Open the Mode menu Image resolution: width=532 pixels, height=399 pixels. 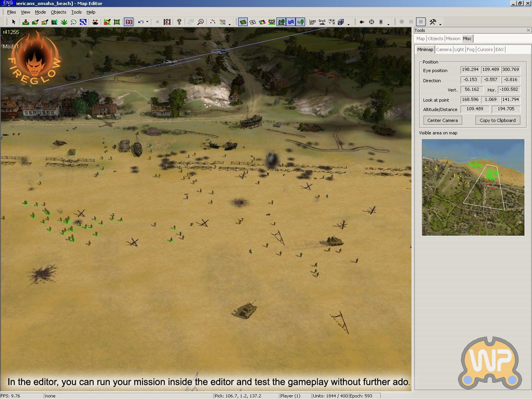tap(40, 12)
